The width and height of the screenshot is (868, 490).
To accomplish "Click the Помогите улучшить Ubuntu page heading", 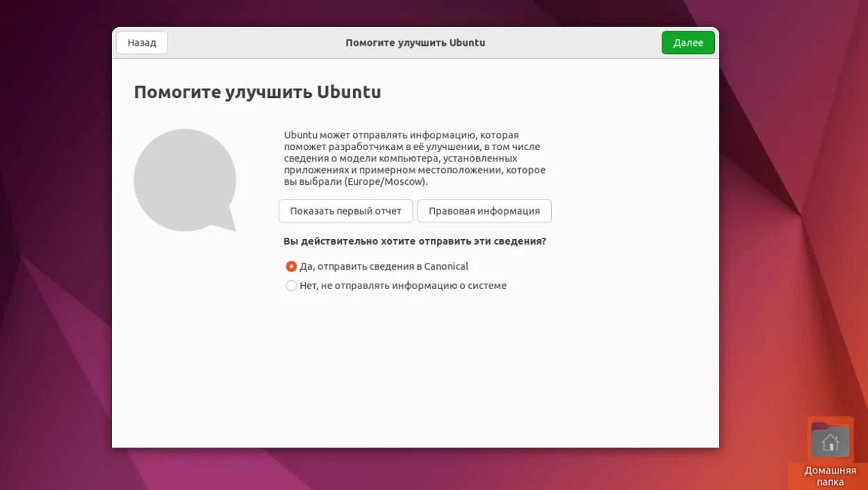I will click(x=257, y=92).
